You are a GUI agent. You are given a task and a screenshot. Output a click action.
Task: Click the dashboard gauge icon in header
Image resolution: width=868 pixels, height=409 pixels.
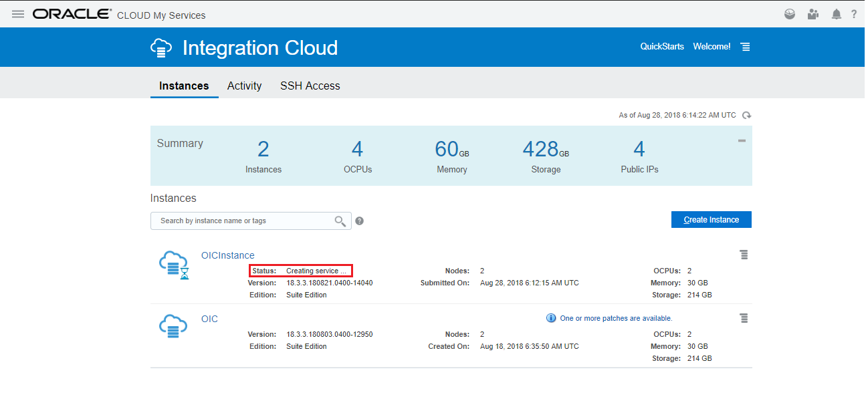pos(790,14)
